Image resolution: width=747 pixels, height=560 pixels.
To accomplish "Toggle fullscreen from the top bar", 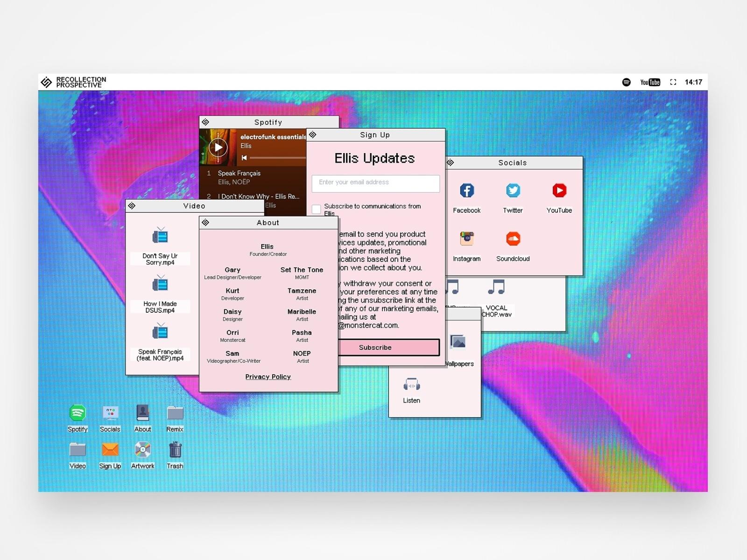I will 673,82.
